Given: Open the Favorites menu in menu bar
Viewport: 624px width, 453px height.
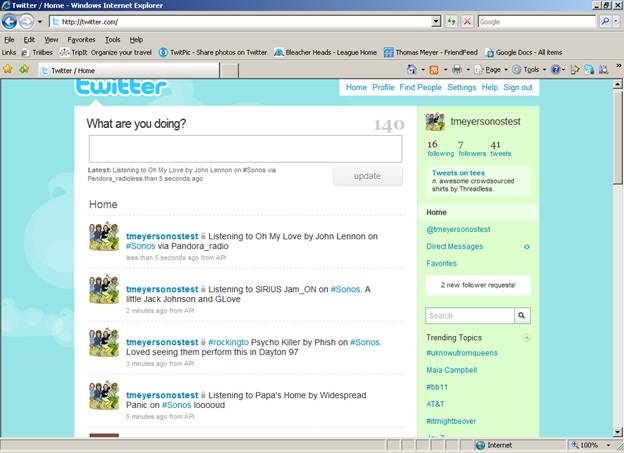Looking at the screenshot, I should (81, 40).
